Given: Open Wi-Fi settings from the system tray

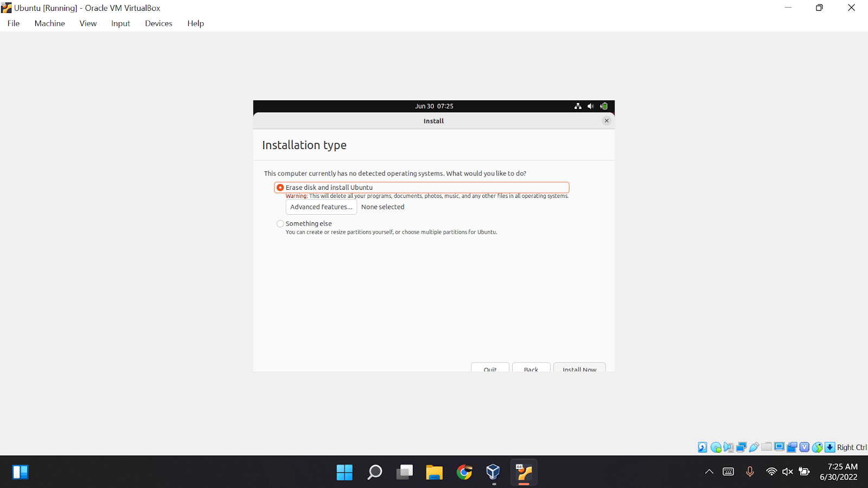Looking at the screenshot, I should [x=771, y=472].
